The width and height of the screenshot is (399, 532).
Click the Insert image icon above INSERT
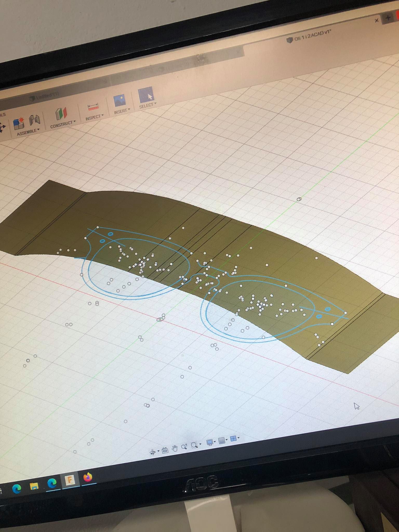pos(120,101)
